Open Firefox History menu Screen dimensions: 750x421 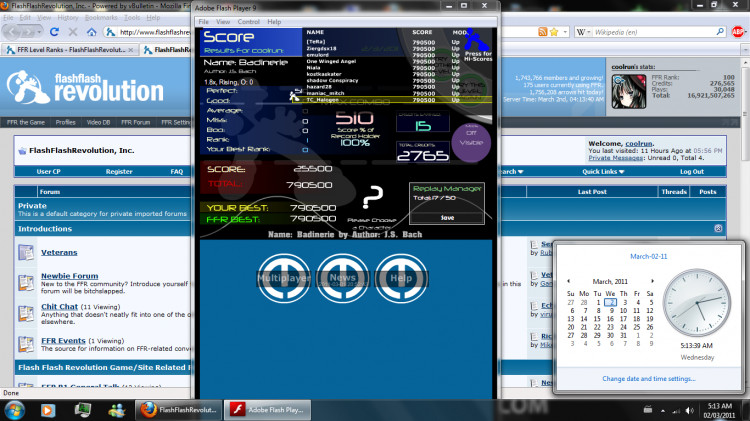(67, 18)
